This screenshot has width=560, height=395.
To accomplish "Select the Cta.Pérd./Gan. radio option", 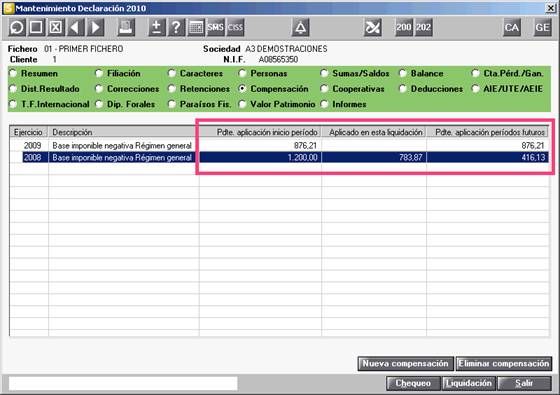I will tap(475, 73).
